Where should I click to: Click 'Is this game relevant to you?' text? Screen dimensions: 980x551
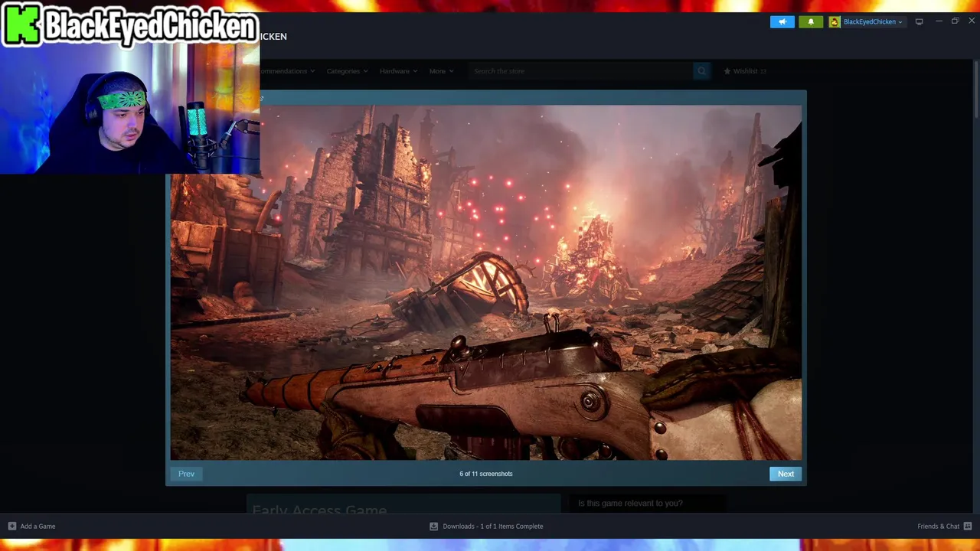[x=630, y=503]
